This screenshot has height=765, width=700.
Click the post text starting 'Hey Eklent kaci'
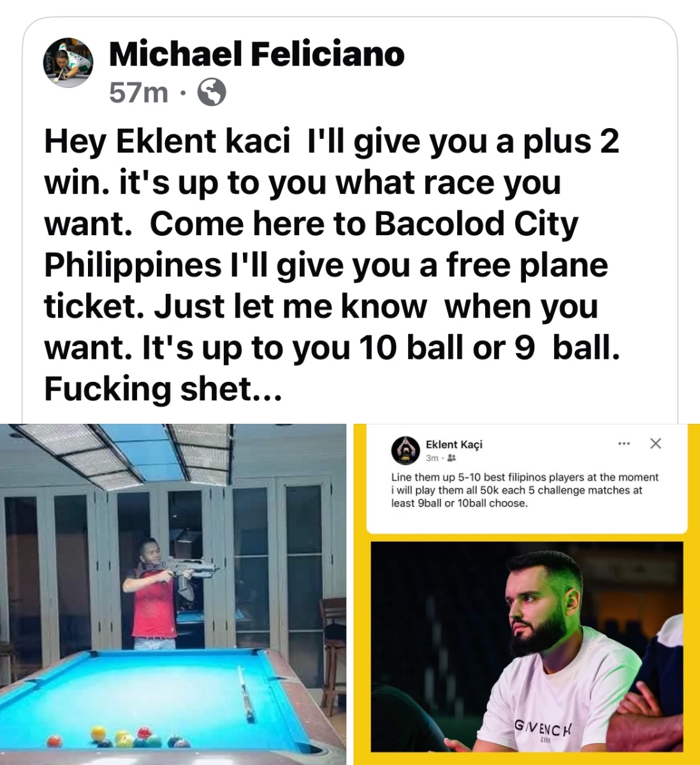coord(332,265)
